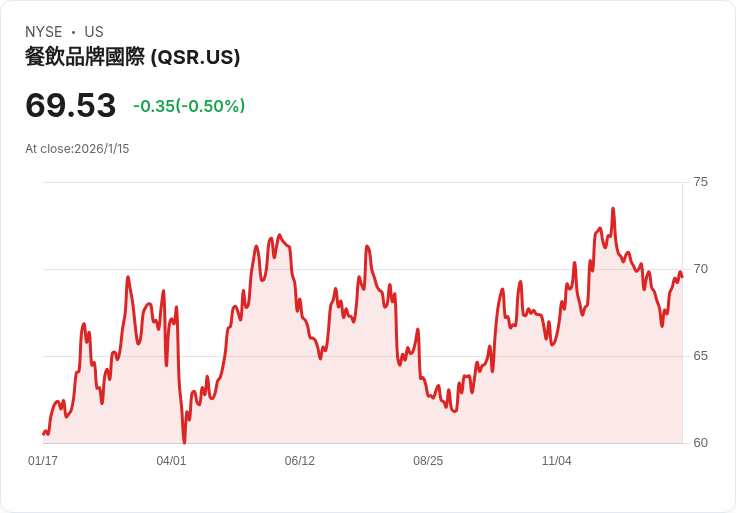The height and width of the screenshot is (513, 736).
Task: Click the US market label
Action: 94,32
